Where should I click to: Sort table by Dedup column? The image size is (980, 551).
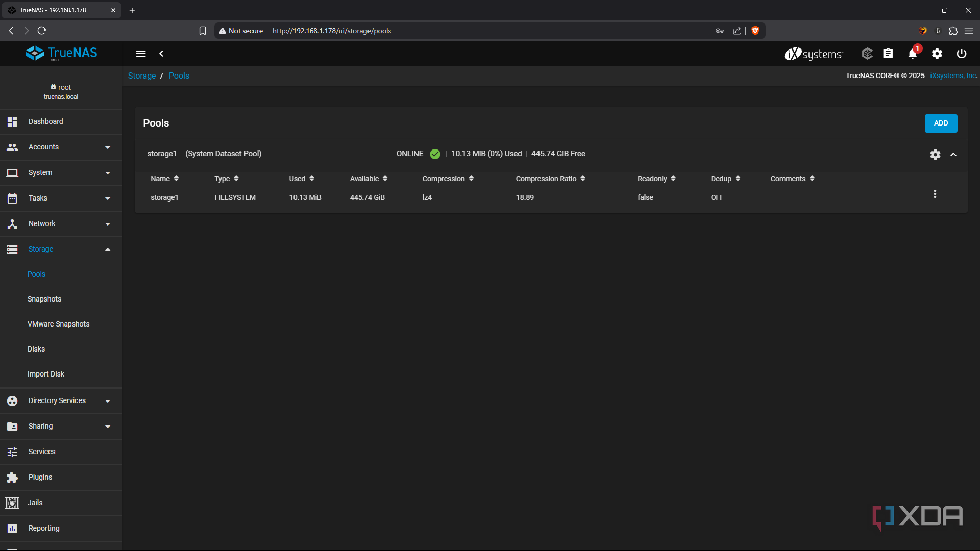(725, 179)
